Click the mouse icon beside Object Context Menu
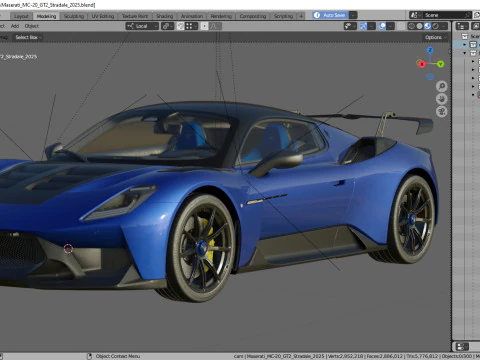The image size is (480, 360). [x=89, y=356]
